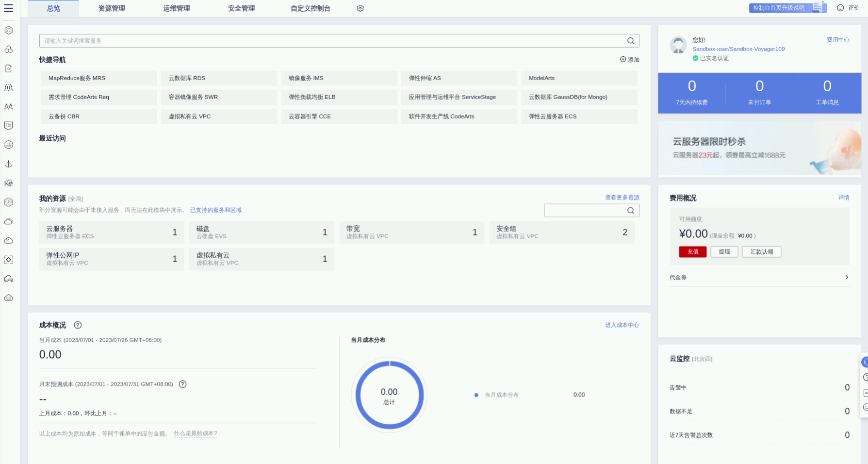Screen dimensions: 868x464
Task: Click the red 充值 button
Action: click(693, 252)
